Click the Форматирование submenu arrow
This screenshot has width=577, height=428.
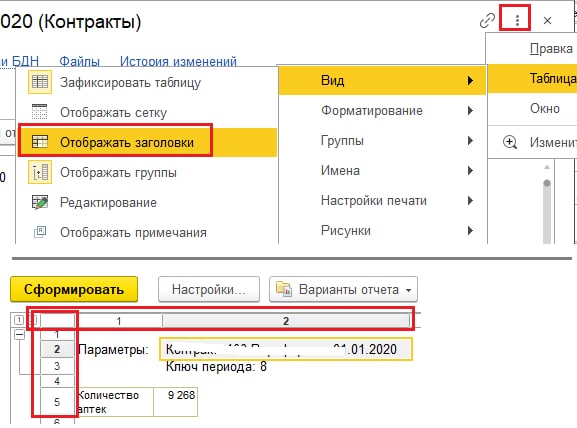[x=470, y=110]
